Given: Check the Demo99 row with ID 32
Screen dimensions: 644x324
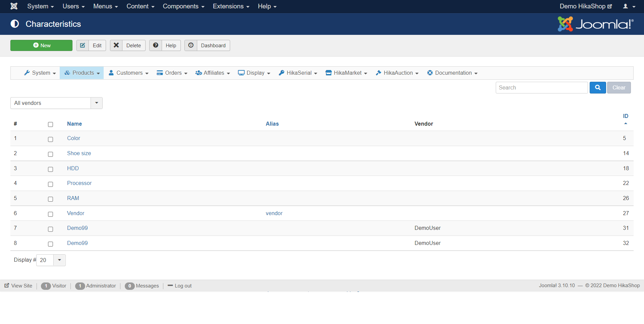Looking at the screenshot, I should 50,244.
